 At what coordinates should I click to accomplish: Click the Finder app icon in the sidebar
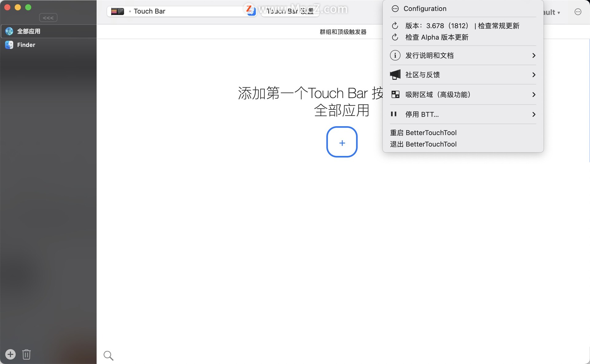coord(9,45)
